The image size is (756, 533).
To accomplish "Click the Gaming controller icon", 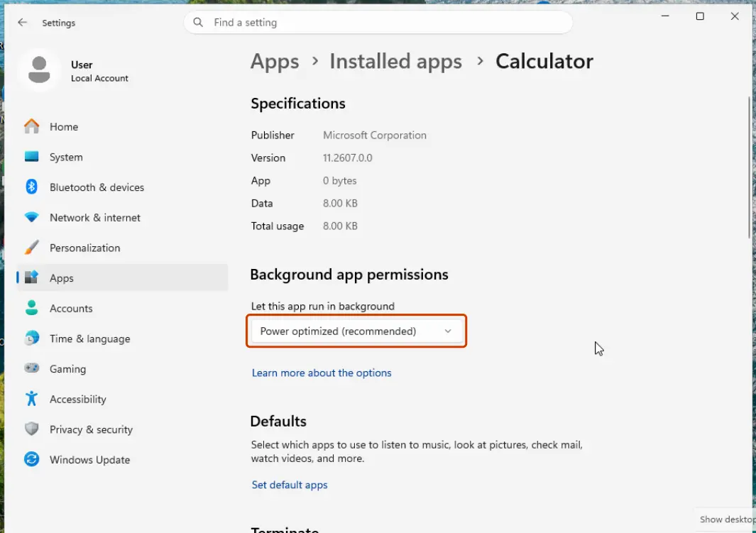I will pos(32,368).
